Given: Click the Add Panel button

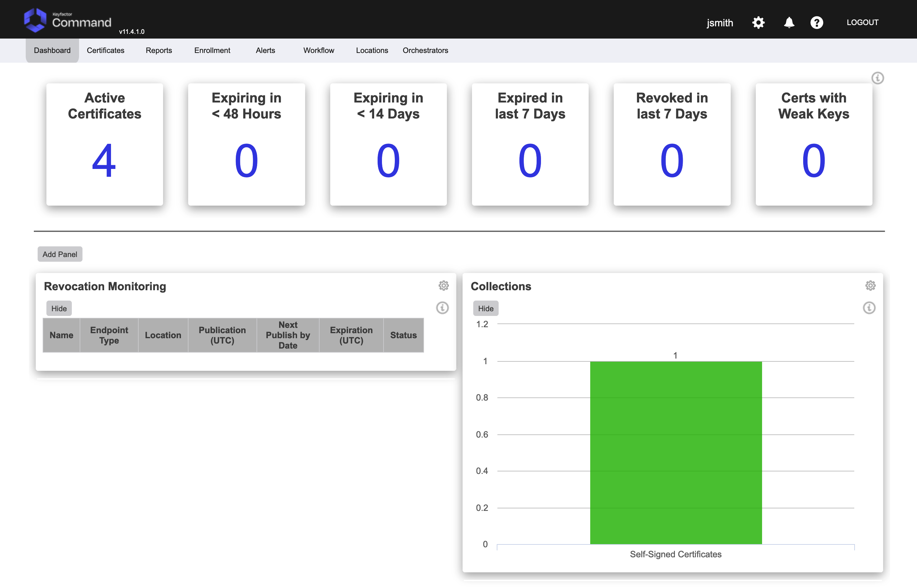Looking at the screenshot, I should pos(60,254).
